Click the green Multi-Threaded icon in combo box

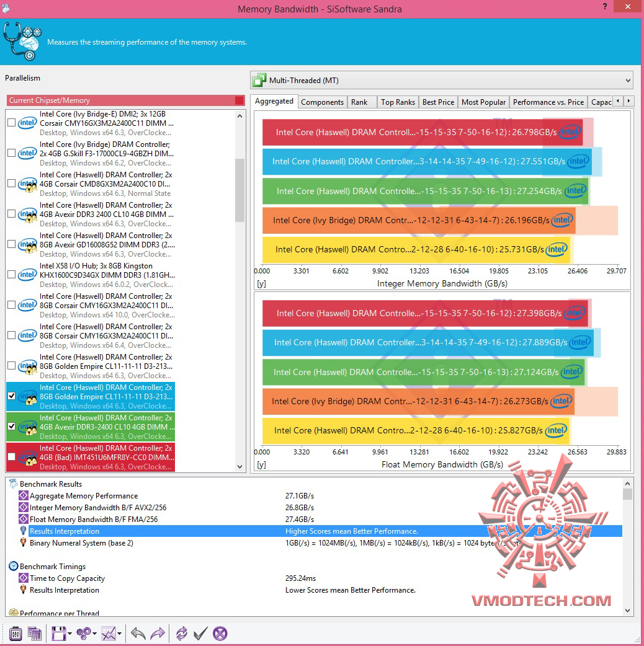coord(259,81)
